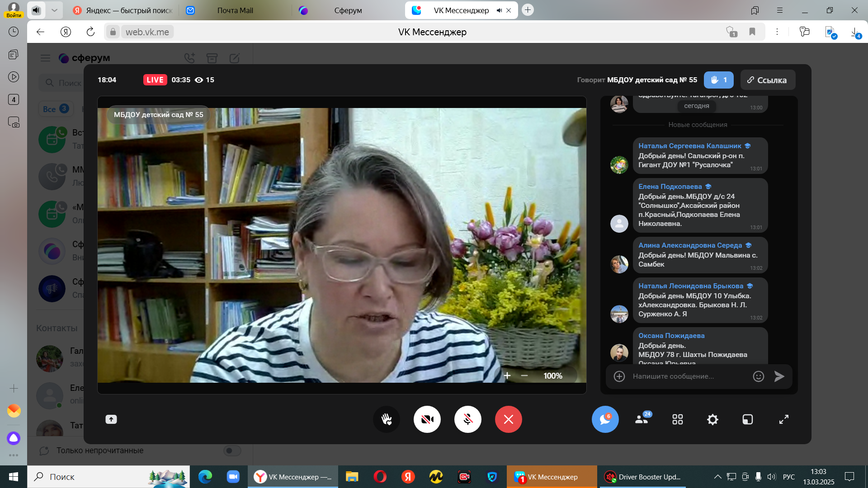868x488 pixels.
Task: Share screen using the upload arrow icon
Action: tap(111, 419)
